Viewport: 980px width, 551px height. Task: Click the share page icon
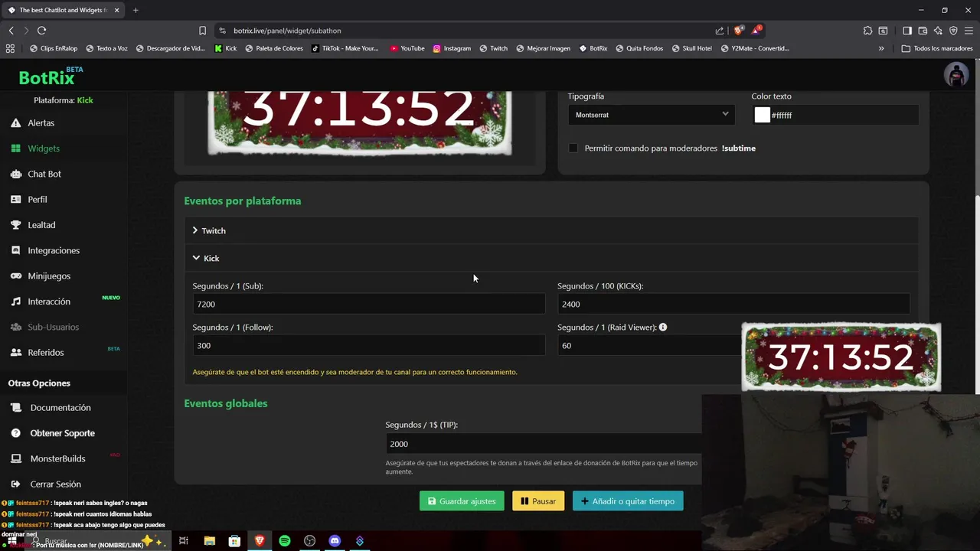pyautogui.click(x=720, y=31)
